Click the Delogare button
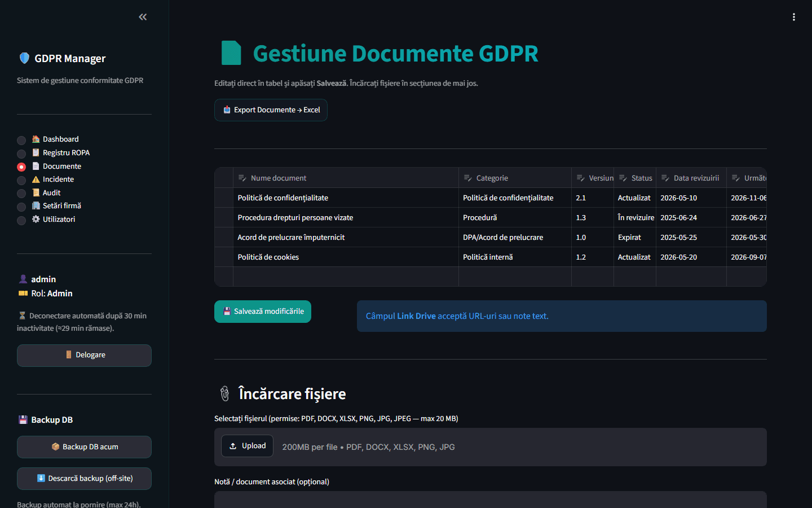Viewport: 812px width, 508px height. click(x=84, y=356)
